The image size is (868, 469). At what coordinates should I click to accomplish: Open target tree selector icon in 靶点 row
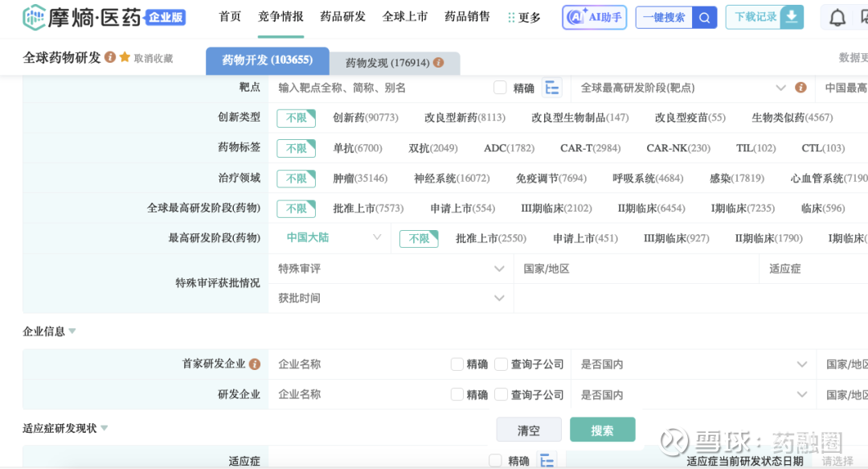(x=551, y=88)
